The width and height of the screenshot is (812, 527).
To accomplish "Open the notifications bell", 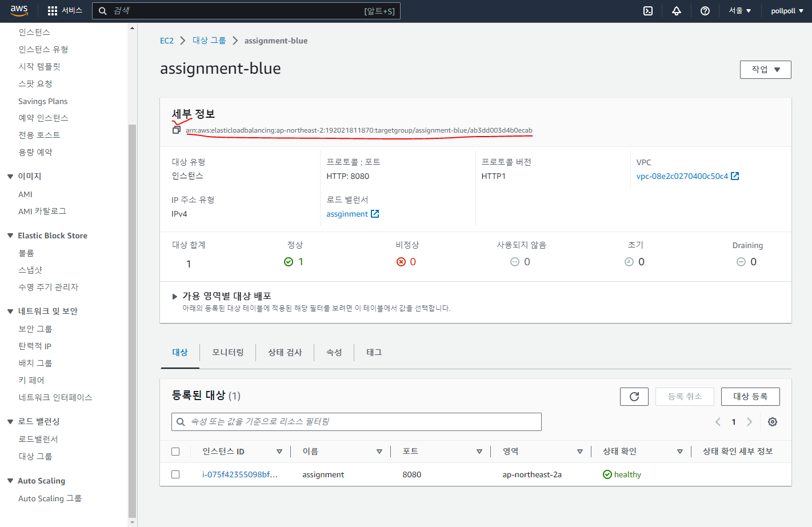I will point(677,11).
